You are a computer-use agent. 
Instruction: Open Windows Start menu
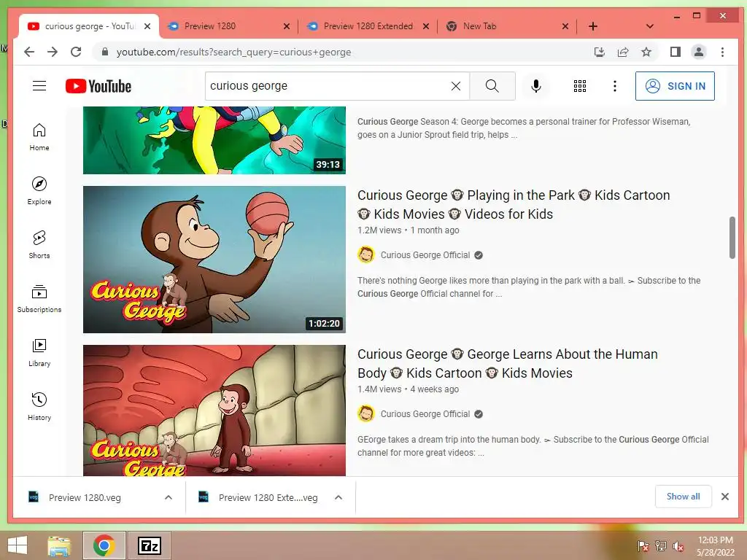tap(18, 545)
